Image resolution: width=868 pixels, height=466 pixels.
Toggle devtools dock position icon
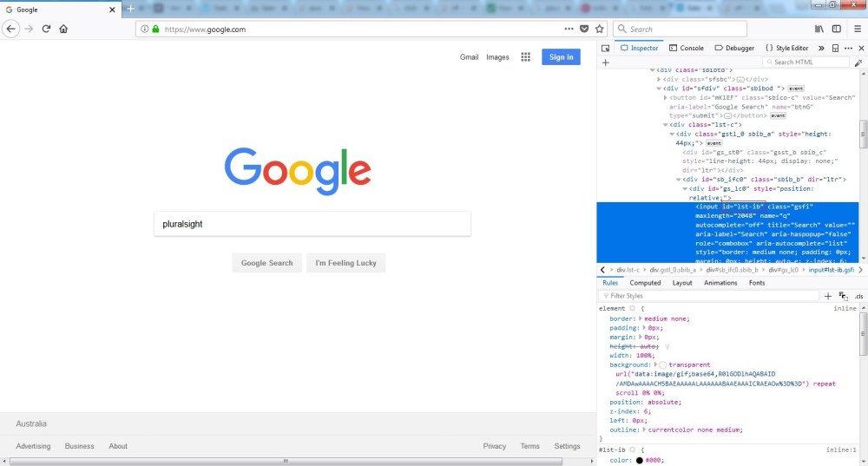[x=835, y=48]
